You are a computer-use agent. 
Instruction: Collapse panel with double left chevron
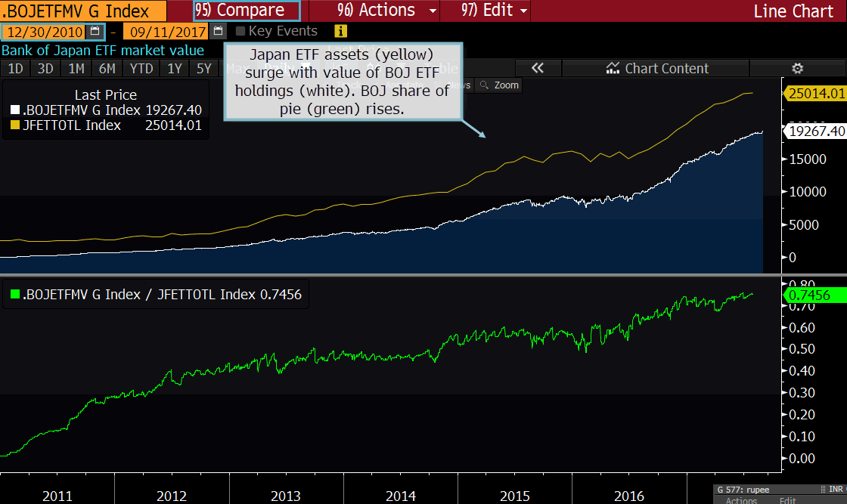(538, 68)
